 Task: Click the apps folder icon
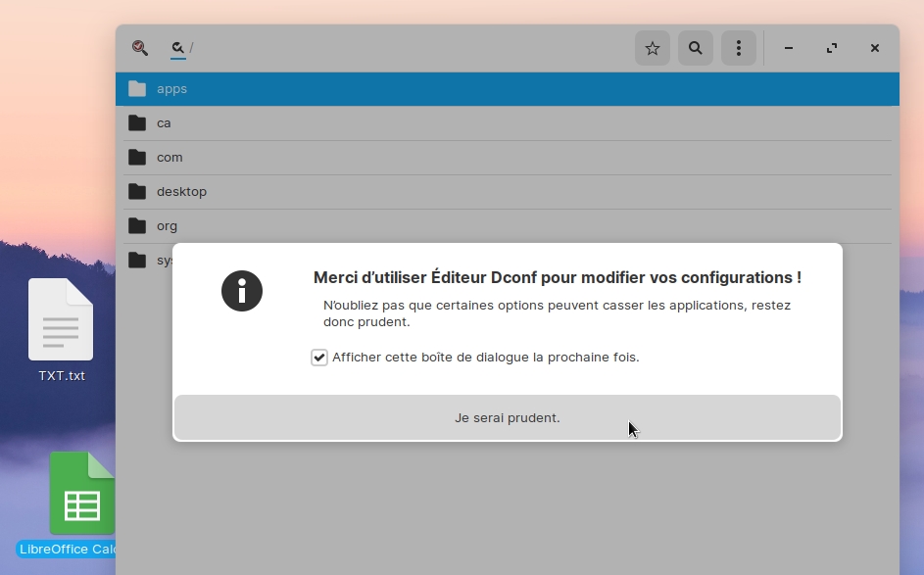(x=137, y=89)
